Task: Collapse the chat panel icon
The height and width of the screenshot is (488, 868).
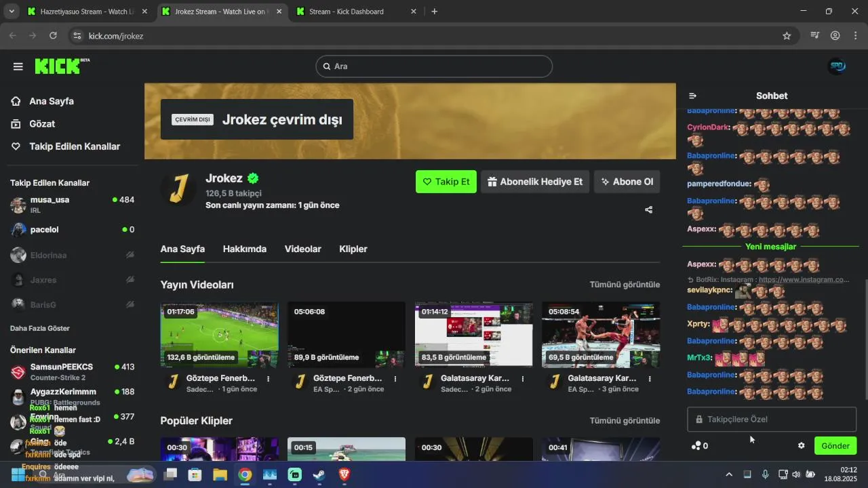Action: click(x=692, y=96)
